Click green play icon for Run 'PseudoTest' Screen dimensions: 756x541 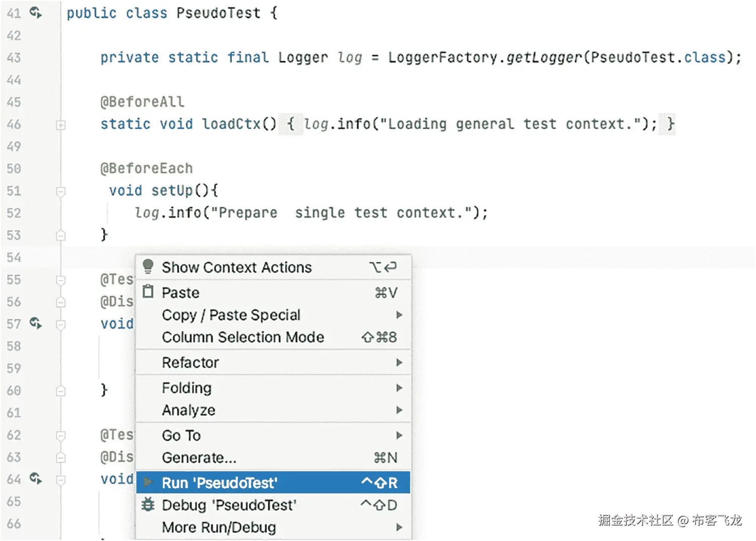point(148,483)
